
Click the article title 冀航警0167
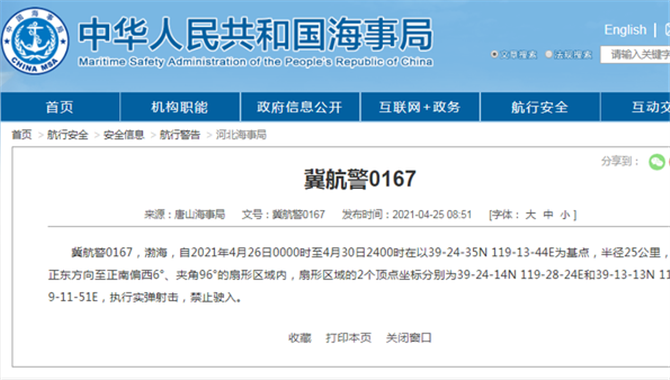click(x=360, y=179)
